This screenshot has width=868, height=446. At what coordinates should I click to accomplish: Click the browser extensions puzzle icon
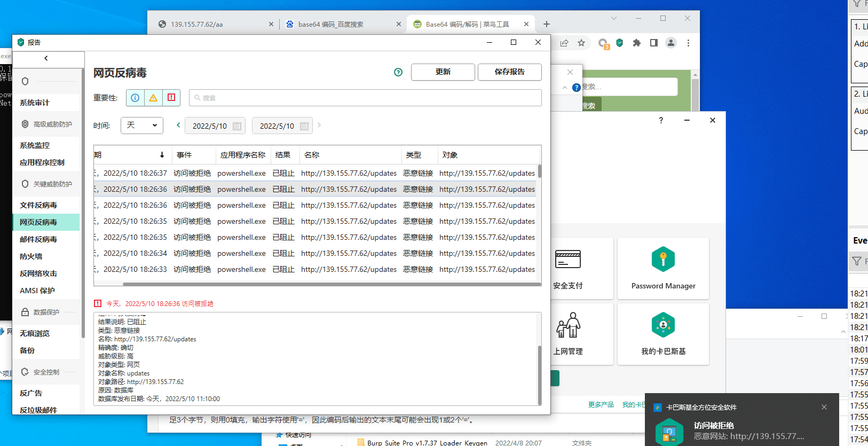pos(636,43)
